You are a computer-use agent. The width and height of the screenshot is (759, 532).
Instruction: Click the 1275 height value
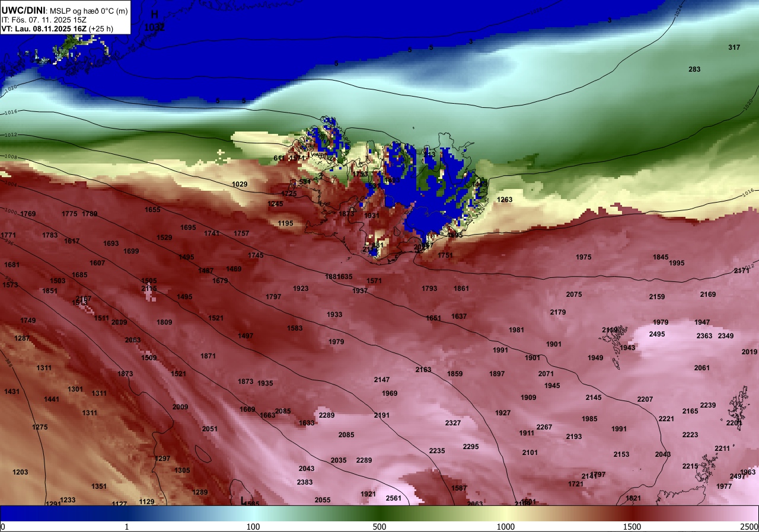[x=40, y=427]
